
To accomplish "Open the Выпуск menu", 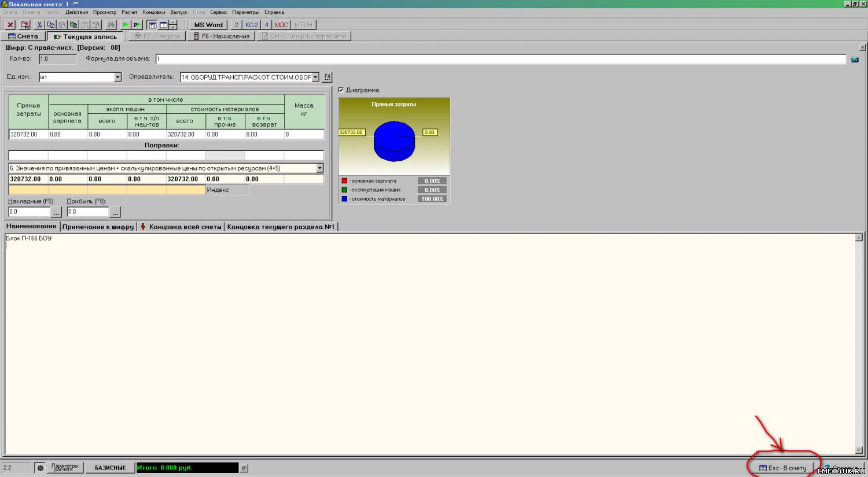I will [x=179, y=12].
